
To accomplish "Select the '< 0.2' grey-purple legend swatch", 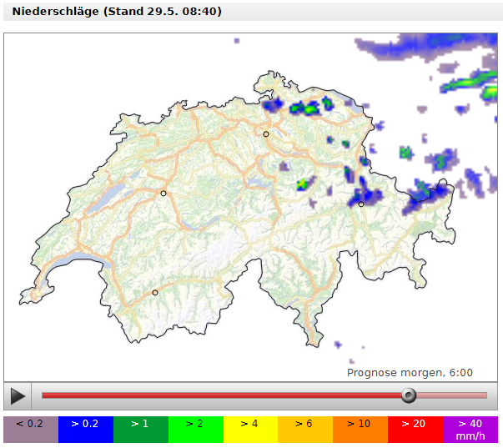I will [31, 429].
